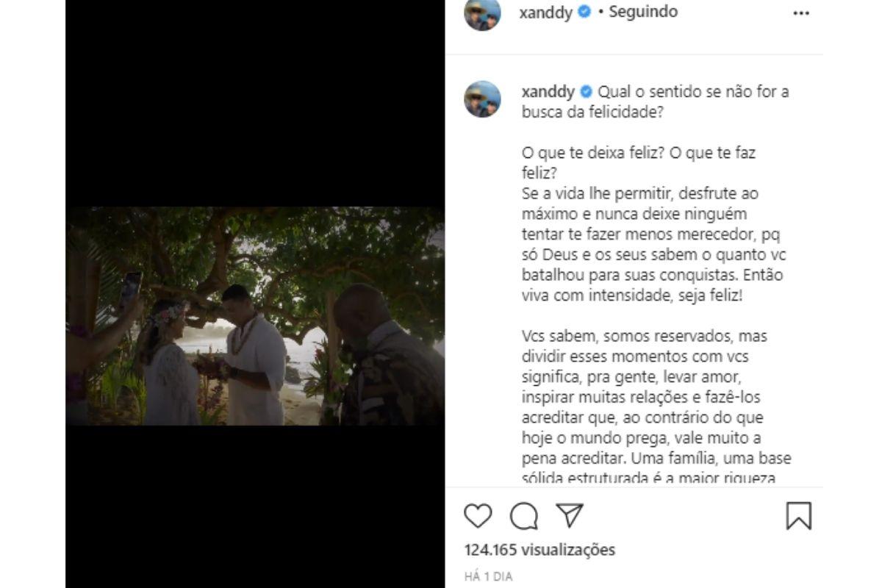Click the verified badge beside caption username
Viewport: 882px width, 588px height.
[587, 92]
